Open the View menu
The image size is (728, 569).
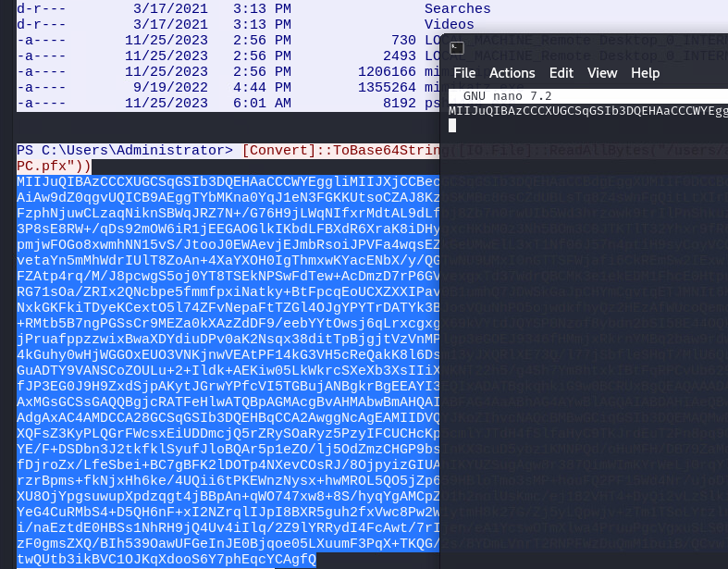(x=601, y=73)
